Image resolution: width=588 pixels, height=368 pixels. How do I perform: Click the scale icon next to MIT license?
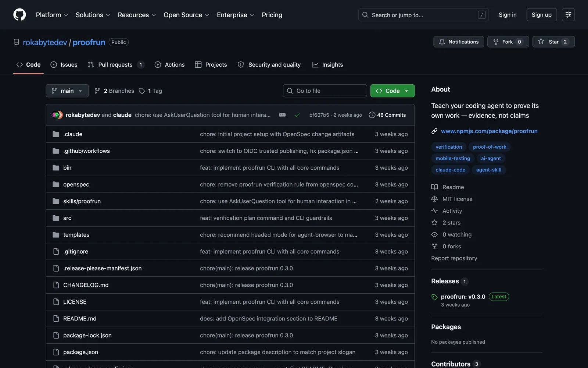tap(434, 199)
